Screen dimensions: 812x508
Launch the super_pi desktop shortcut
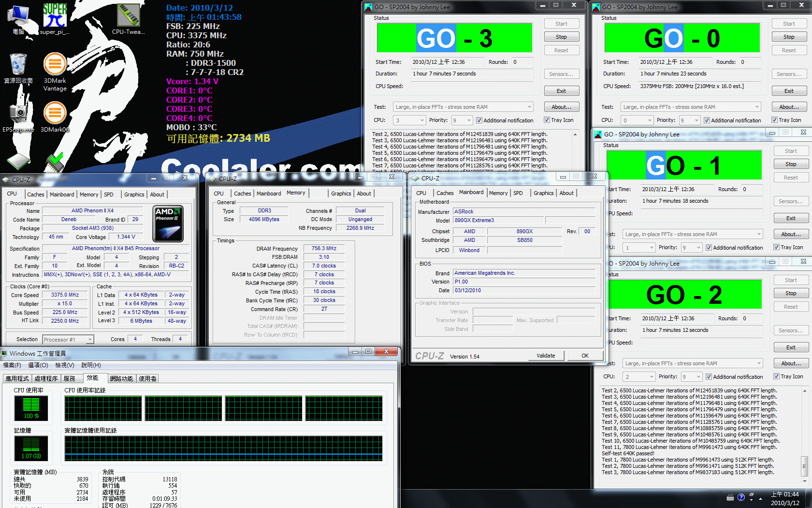(55, 19)
